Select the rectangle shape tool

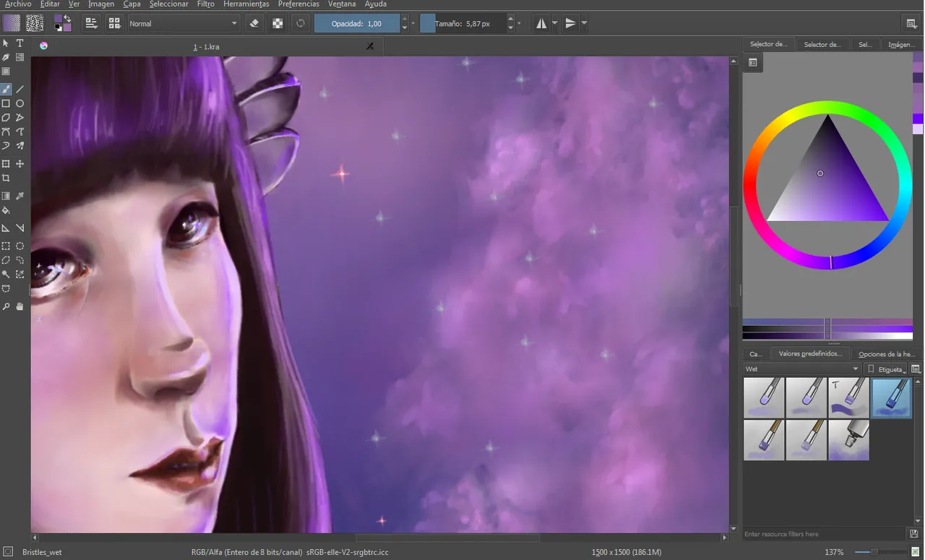(x=6, y=103)
